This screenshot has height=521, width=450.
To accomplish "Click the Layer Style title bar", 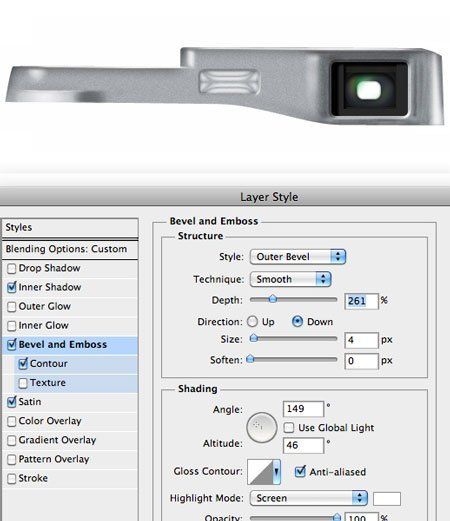I will click(x=225, y=197).
